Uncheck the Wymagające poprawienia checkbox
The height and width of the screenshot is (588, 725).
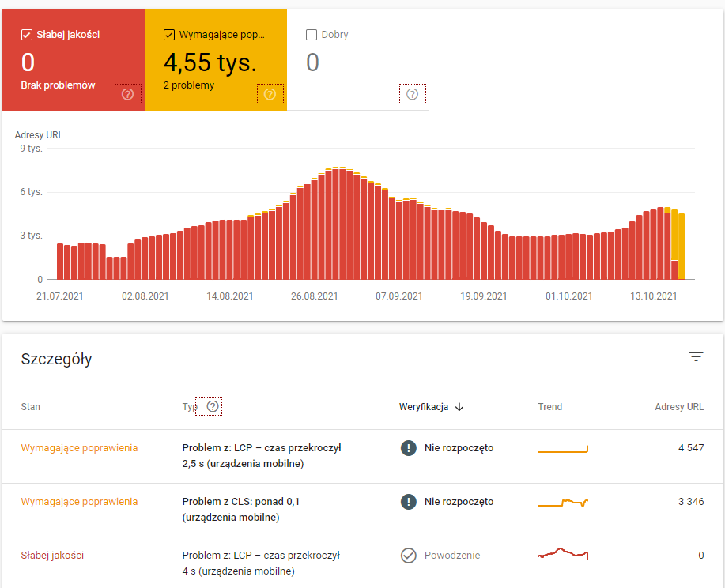pyautogui.click(x=169, y=35)
